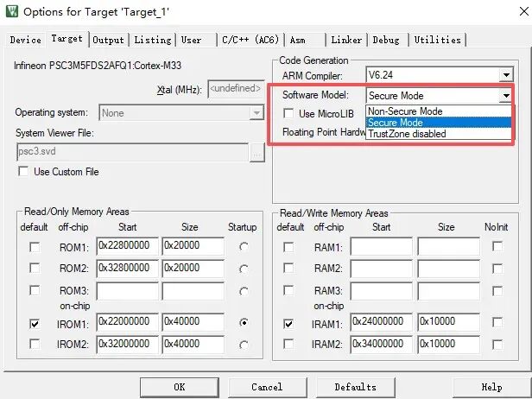Click the Cancel button
Viewport: 532px width, 399px height.
[x=267, y=387]
